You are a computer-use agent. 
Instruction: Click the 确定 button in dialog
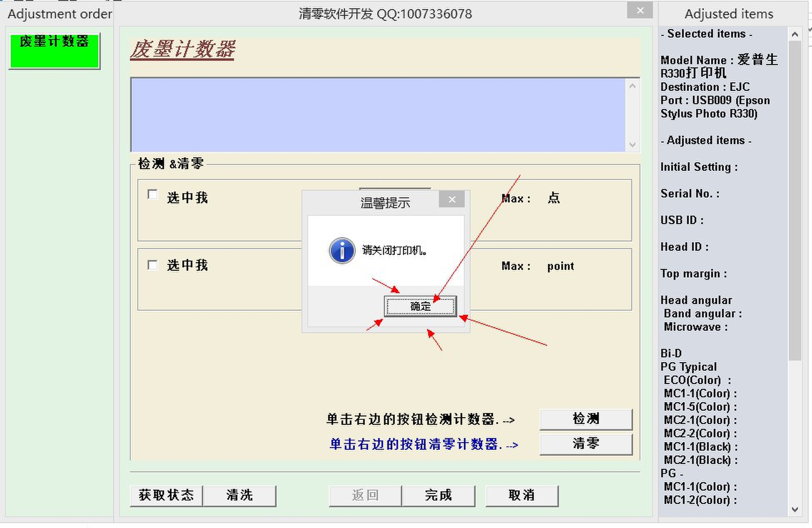pos(420,306)
